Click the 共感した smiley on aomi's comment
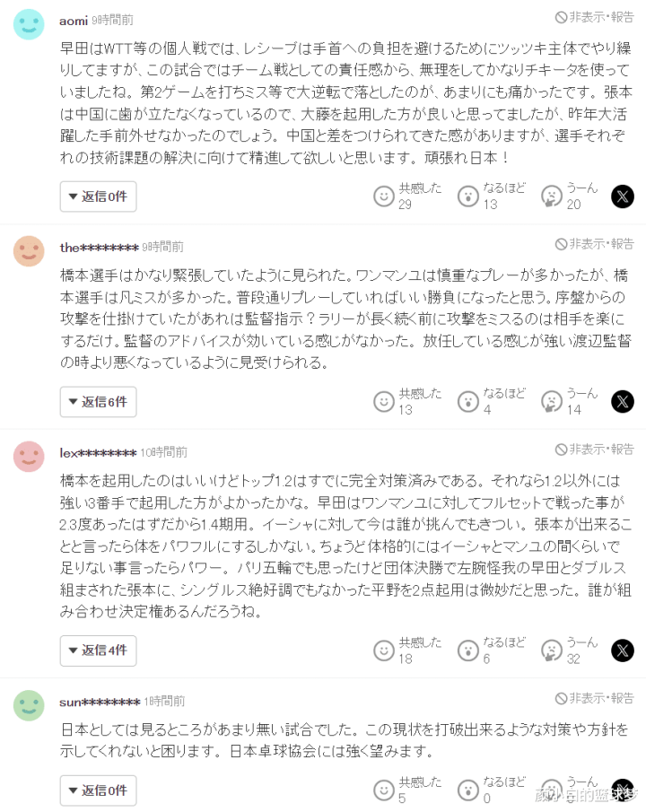646x812 pixels. [x=384, y=196]
